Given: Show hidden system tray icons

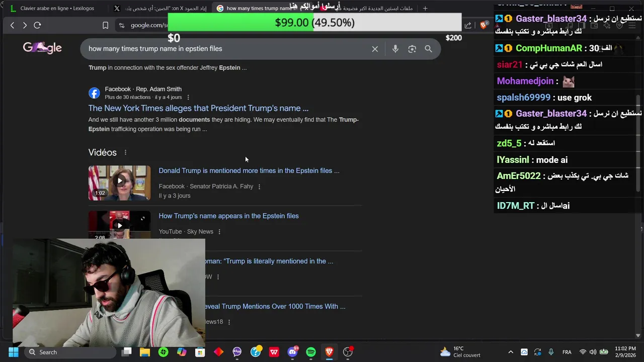Looking at the screenshot, I should coord(511,352).
